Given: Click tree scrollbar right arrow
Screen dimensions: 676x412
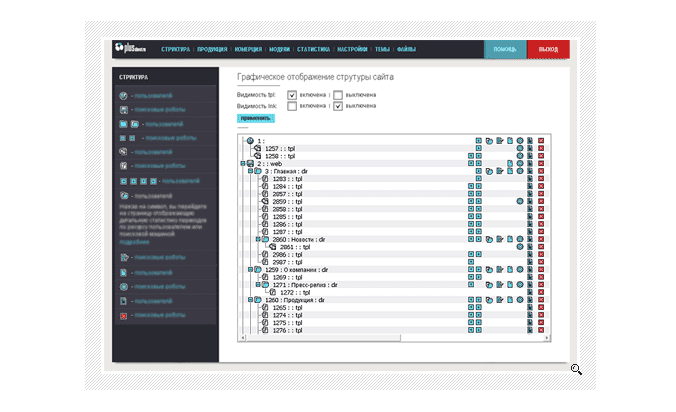Looking at the screenshot, I should [547, 338].
